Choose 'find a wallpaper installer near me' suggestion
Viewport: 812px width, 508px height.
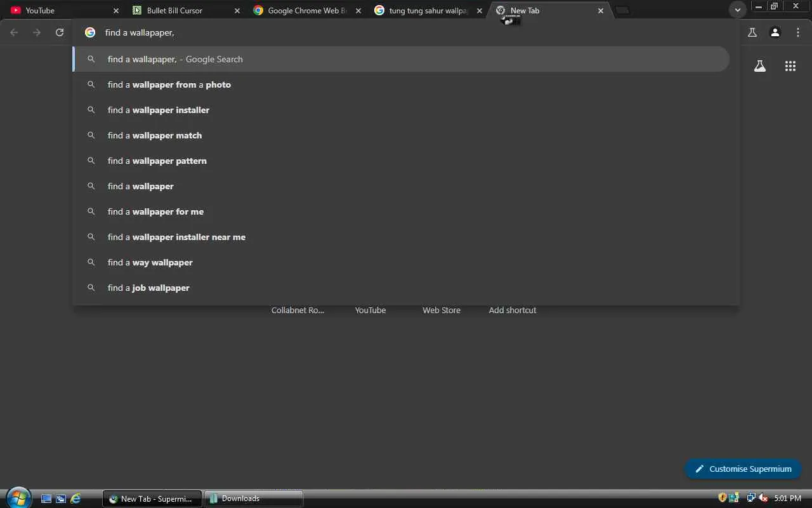tap(401, 237)
